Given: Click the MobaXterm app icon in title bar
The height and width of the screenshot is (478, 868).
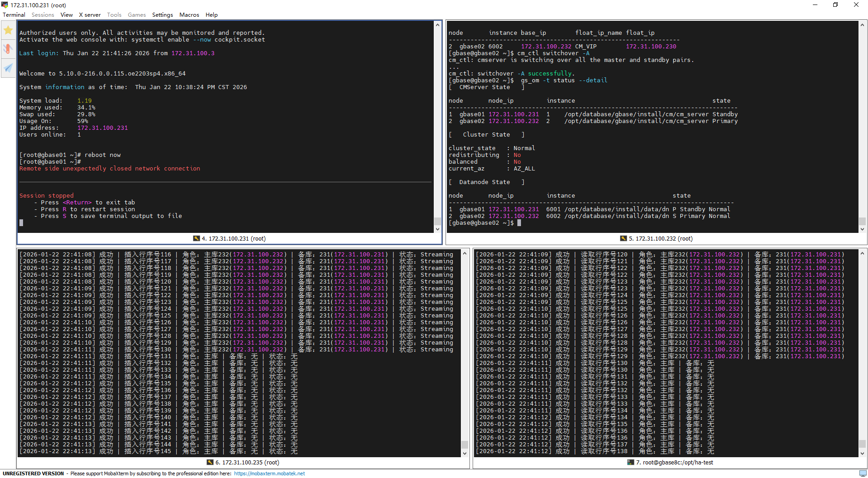Looking at the screenshot, I should (5, 5).
